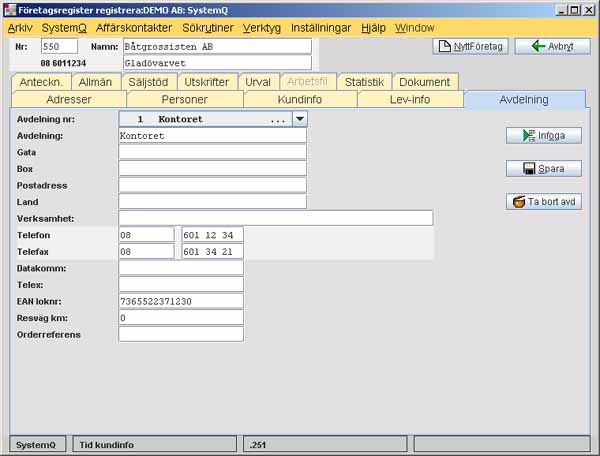Image resolution: width=600 pixels, height=456 pixels.
Task: Click the Land input field
Action: pos(212,202)
